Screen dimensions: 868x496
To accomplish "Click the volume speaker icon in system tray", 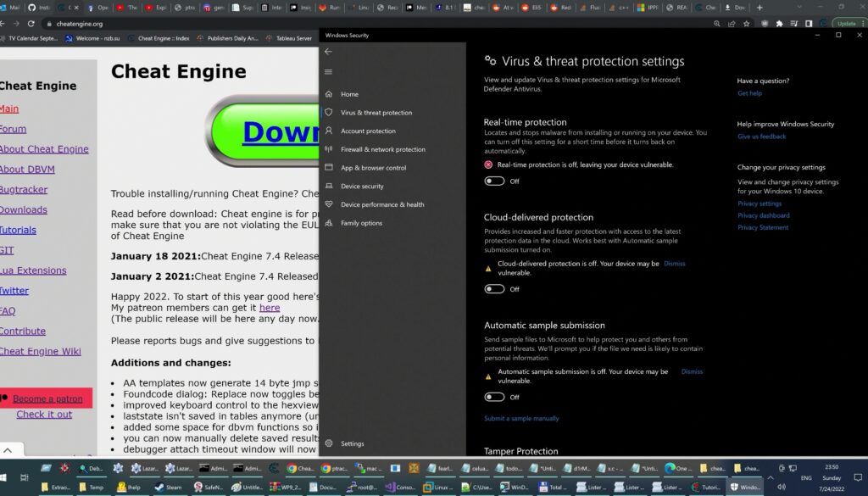I will point(782,488).
